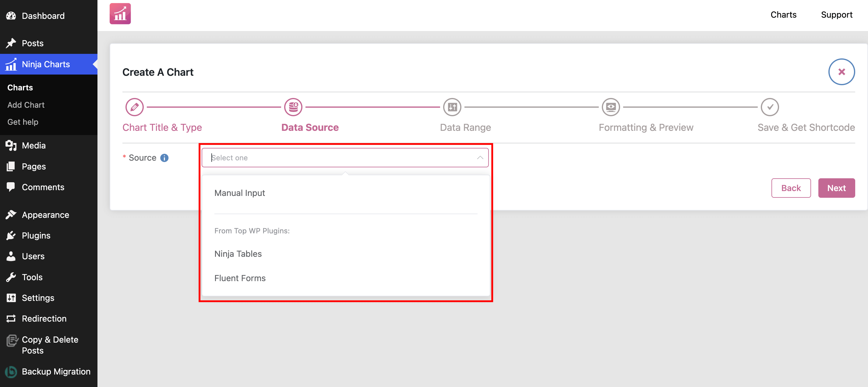Open Settings menu label
The height and width of the screenshot is (387, 868).
38,298
